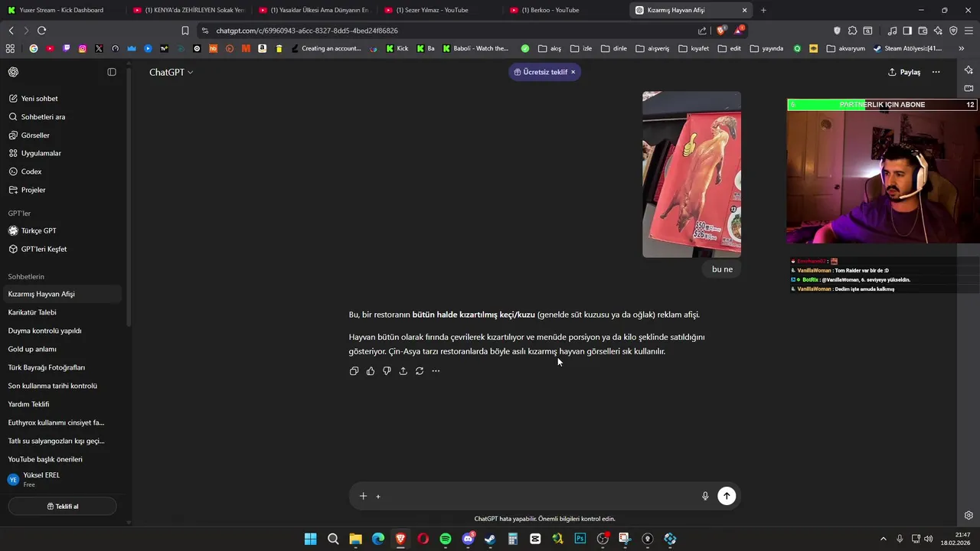Click the share response icon
This screenshot has width=980, height=551.
[x=403, y=371]
